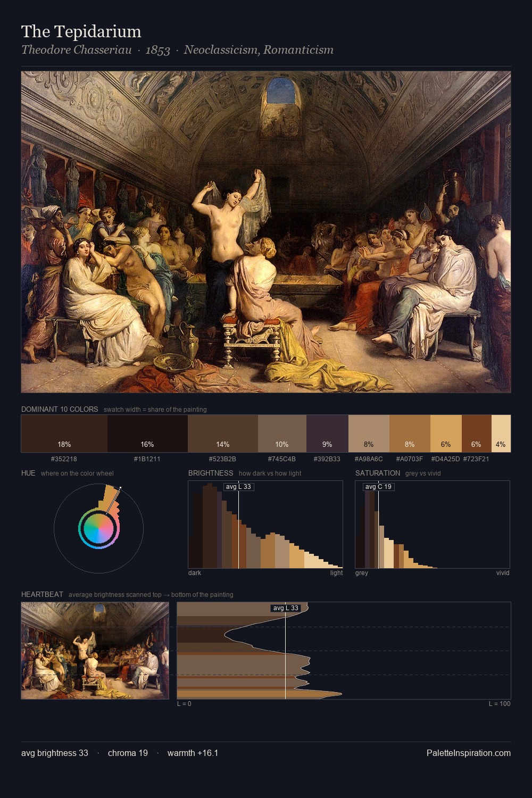Click the HEARTBEAT section heading
This screenshot has width=532, height=798.
pos(42,594)
